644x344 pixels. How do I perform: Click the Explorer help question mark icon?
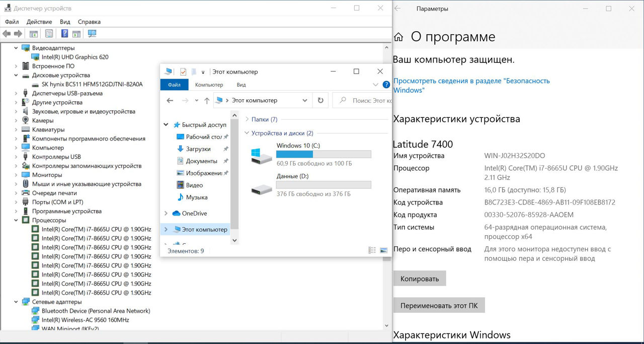pos(386,85)
